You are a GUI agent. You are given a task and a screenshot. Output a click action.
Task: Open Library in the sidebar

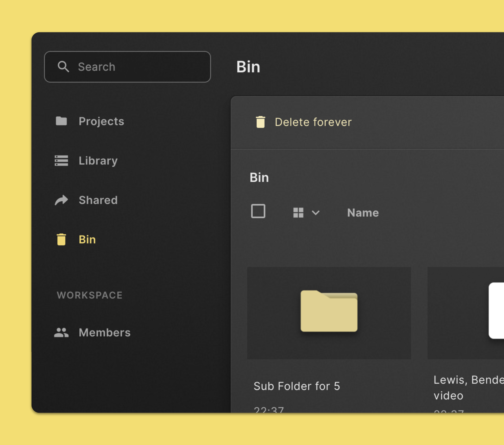coord(98,161)
